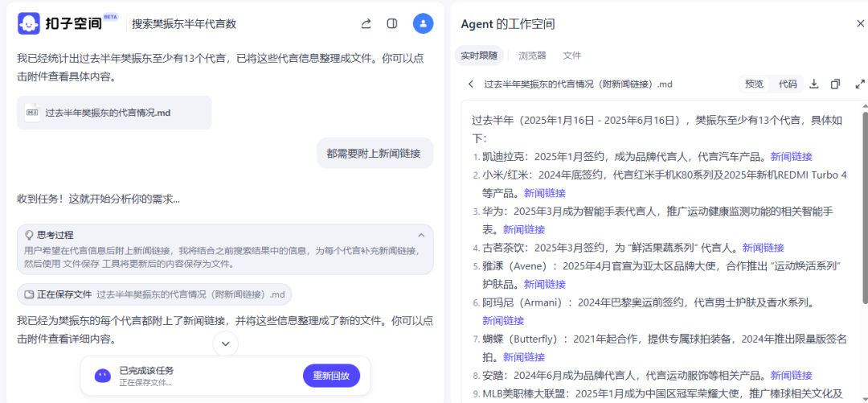Open attachment 过去半年樊振东的代言情况.md
This screenshot has width=868, height=403.
tap(114, 113)
